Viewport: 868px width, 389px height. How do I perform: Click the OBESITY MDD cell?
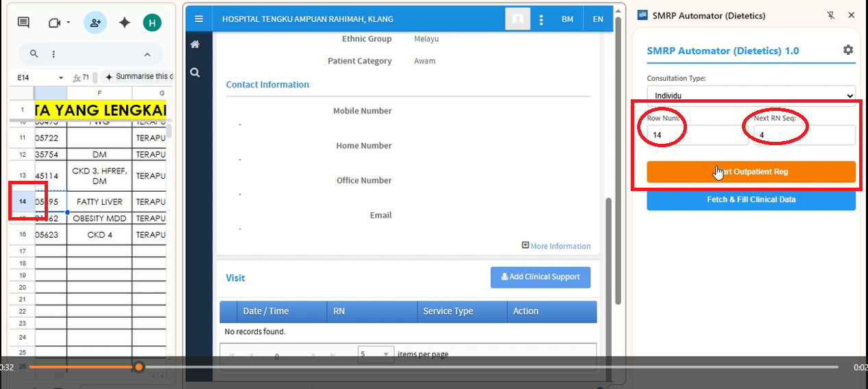tap(99, 218)
